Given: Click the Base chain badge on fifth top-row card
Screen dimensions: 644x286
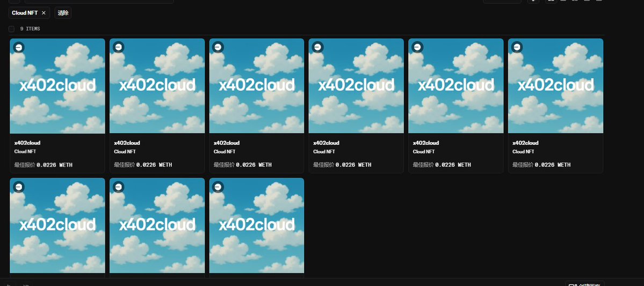Looking at the screenshot, I should [417, 48].
